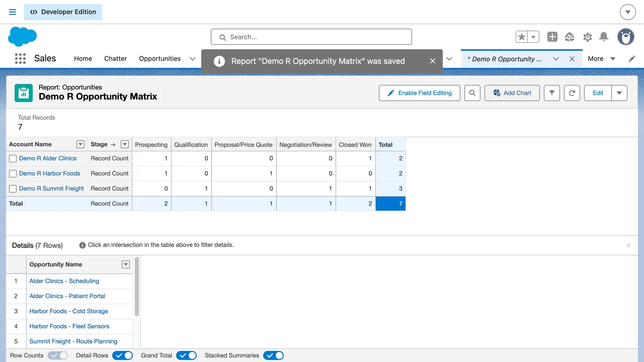Open the report Filters funnel button
The image size is (644, 362).
(552, 93)
